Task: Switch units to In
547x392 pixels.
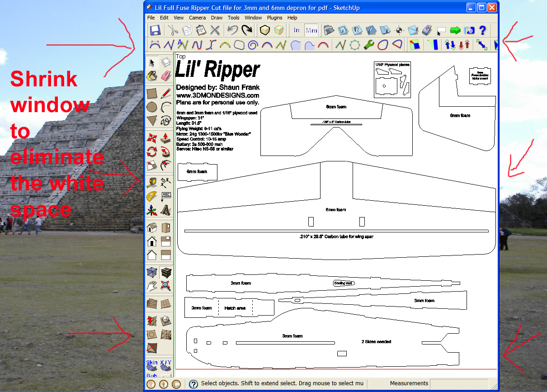Action: (297, 30)
